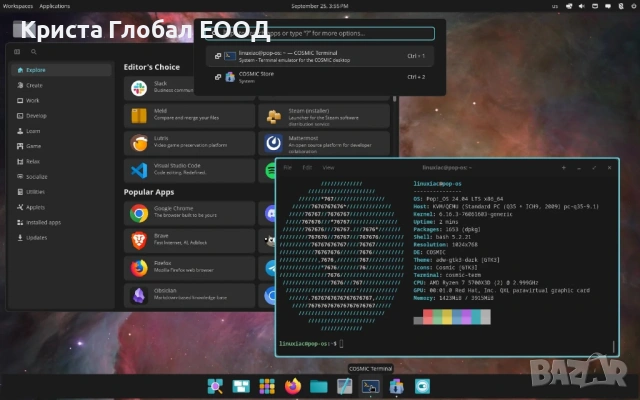Switch to COSMIC Terminal in the dock
640x400 pixels.
(370, 386)
